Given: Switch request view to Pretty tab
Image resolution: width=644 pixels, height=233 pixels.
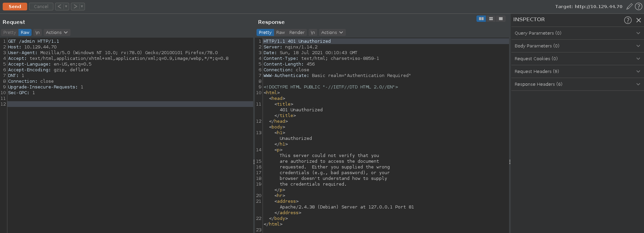Looking at the screenshot, I should (10, 33).
